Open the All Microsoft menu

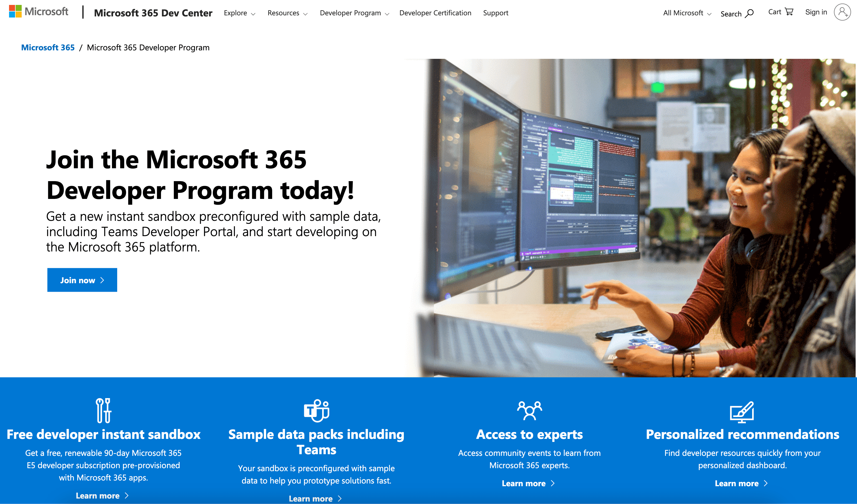coord(686,13)
